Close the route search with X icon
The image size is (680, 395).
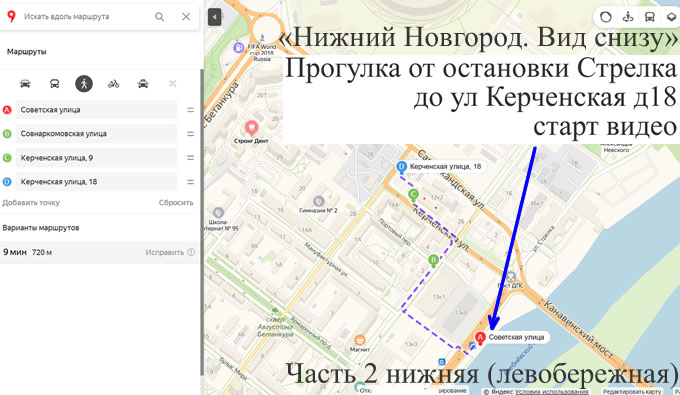(x=186, y=17)
